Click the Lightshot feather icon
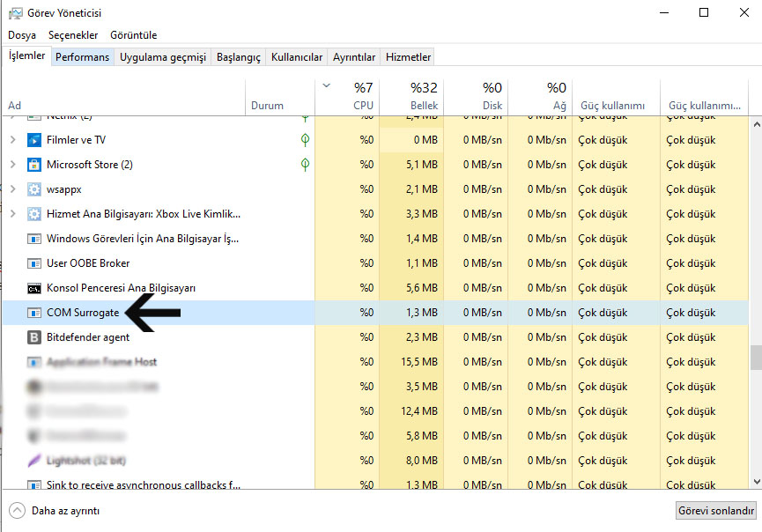Viewport: 762px width, 532px height. point(34,461)
